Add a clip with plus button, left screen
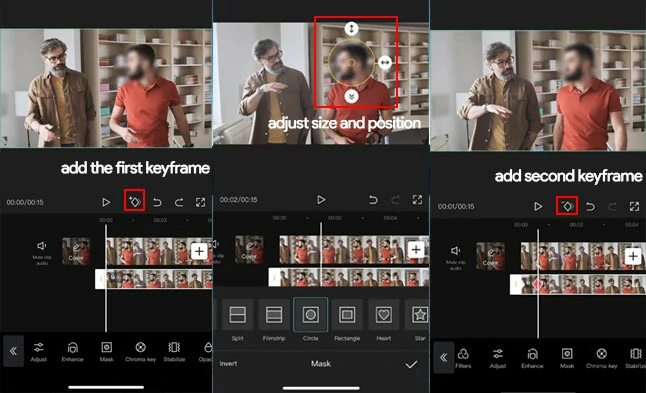Viewport: 646px width, 393px height. [x=199, y=251]
